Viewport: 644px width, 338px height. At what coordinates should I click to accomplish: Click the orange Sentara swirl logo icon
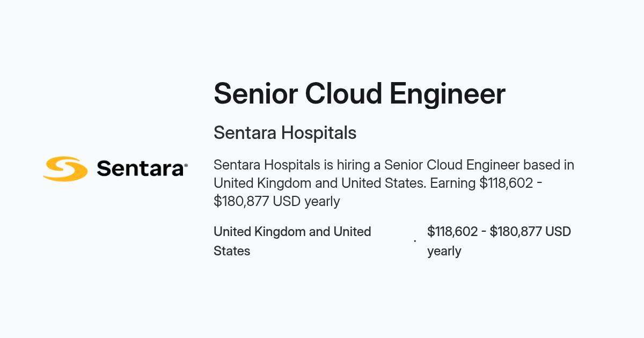tap(65, 168)
